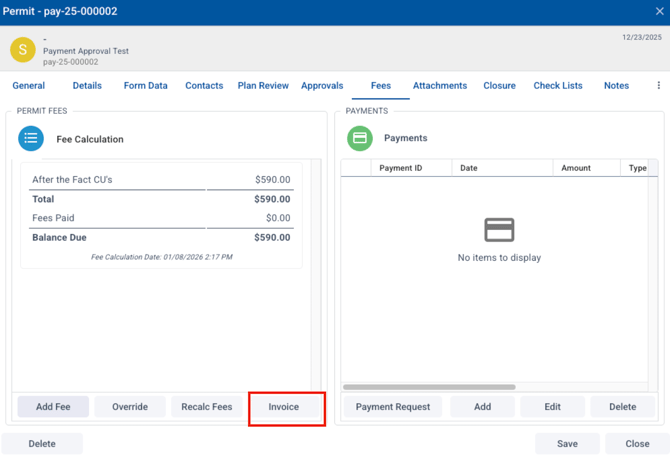Go to the Attachments tab
670x457 pixels.
[440, 86]
